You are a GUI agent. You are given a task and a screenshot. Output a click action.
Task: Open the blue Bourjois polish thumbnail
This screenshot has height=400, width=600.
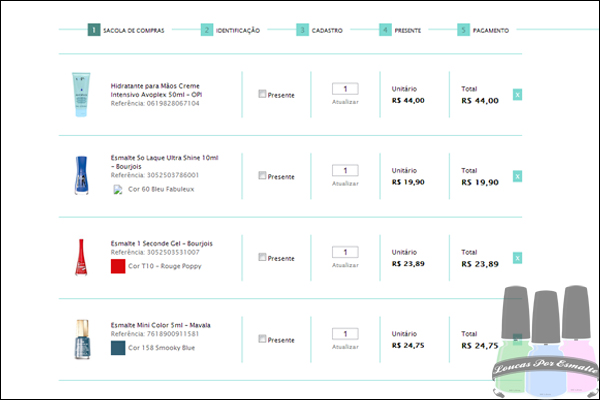tap(81, 175)
